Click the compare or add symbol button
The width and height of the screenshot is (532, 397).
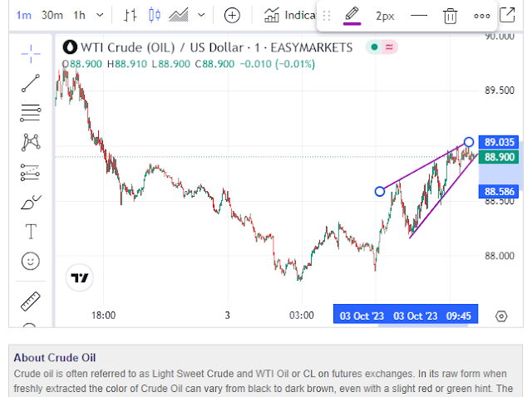click(232, 15)
